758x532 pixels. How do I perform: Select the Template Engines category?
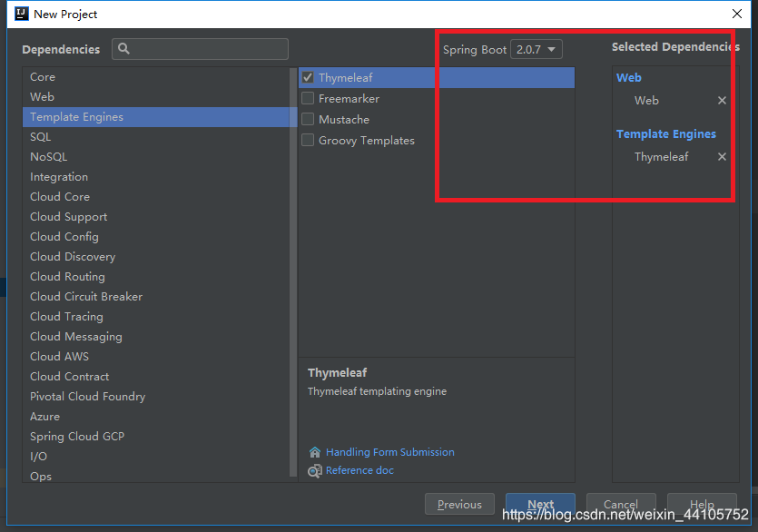tap(156, 117)
